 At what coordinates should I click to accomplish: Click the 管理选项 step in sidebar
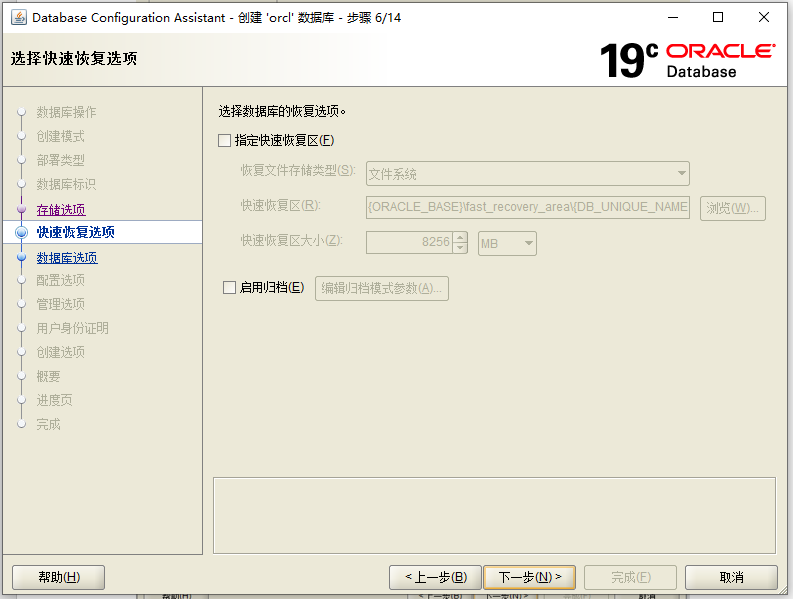pos(60,304)
